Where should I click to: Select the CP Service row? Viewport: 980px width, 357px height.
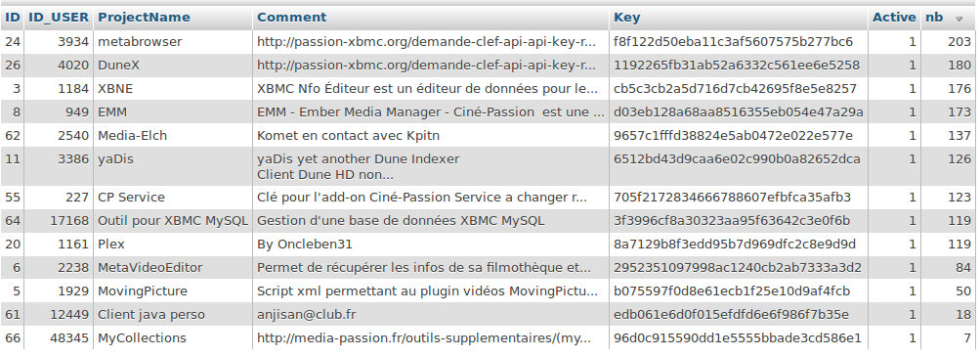(x=490, y=198)
